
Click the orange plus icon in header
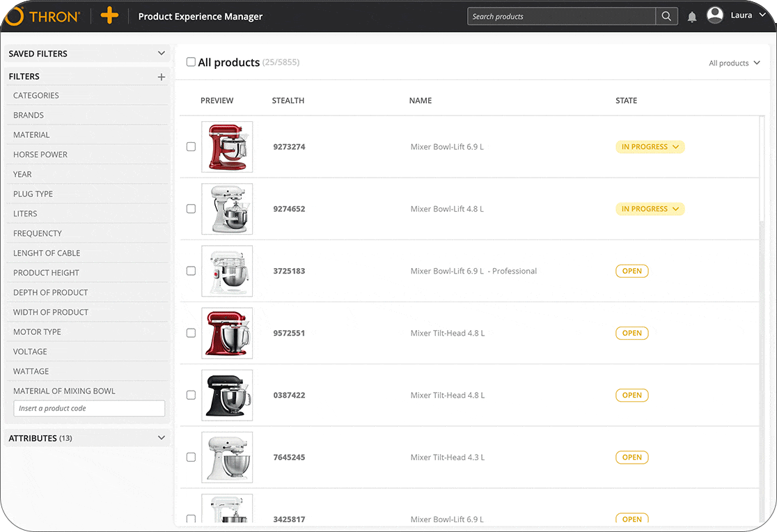(x=109, y=16)
